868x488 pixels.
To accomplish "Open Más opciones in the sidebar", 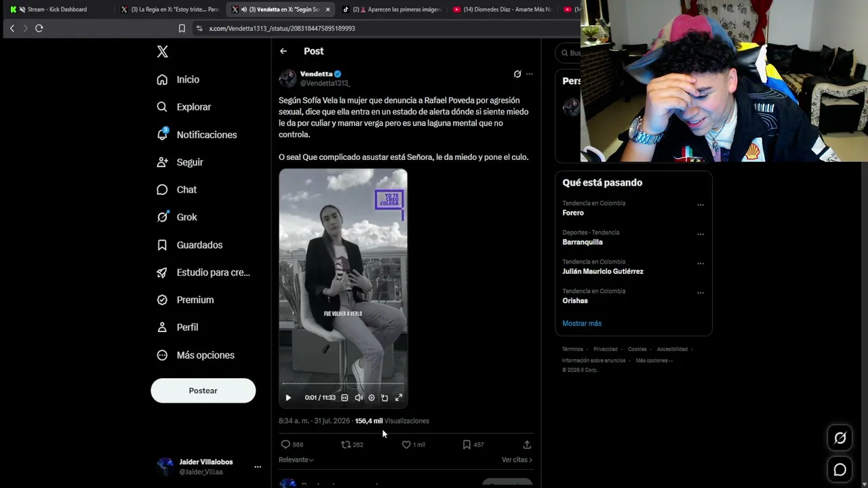I will 195,355.
